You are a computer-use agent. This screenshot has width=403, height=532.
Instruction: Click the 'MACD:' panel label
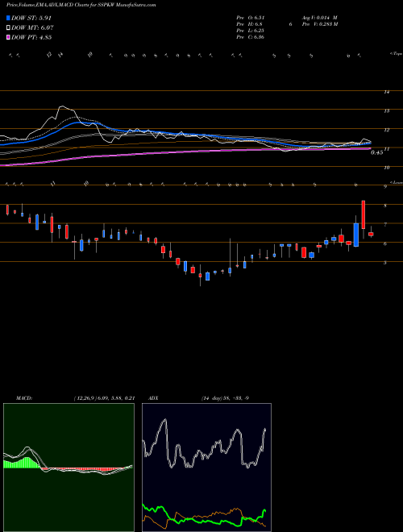tap(24, 398)
